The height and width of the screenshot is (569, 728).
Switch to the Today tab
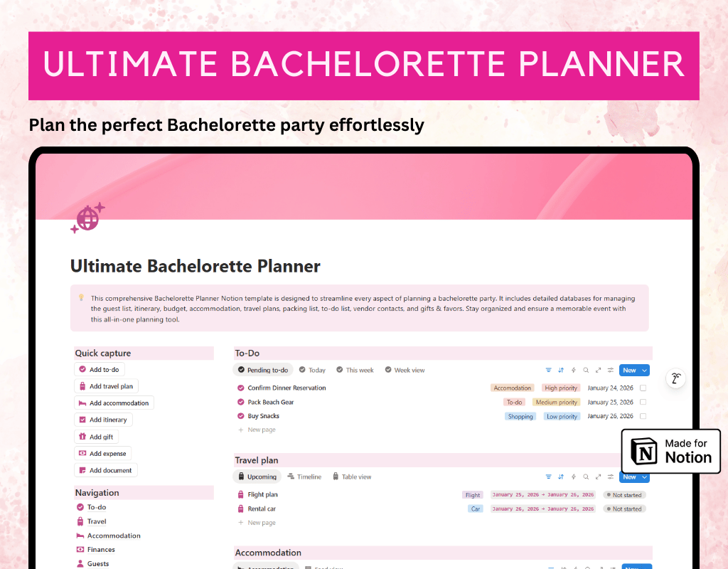pos(312,370)
